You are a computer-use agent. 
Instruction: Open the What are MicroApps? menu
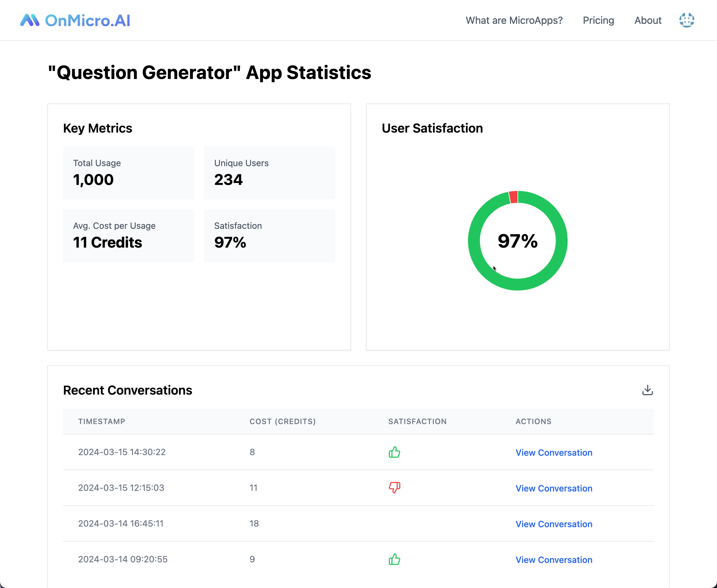tap(514, 20)
